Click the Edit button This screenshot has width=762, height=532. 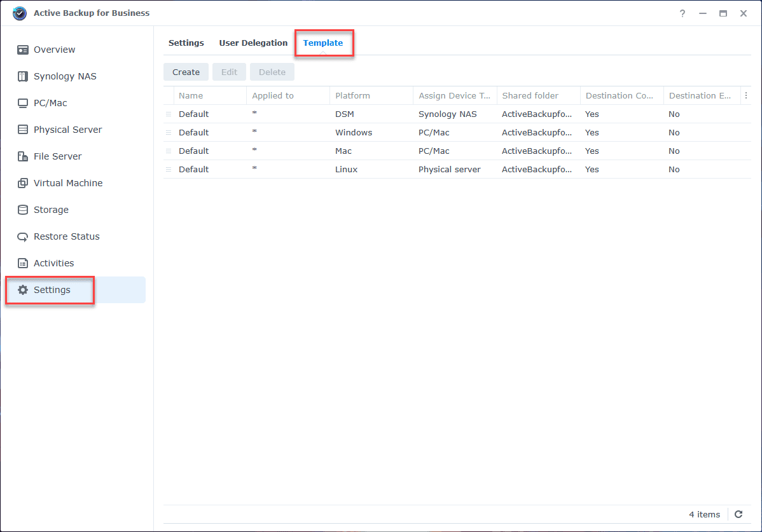click(x=230, y=72)
